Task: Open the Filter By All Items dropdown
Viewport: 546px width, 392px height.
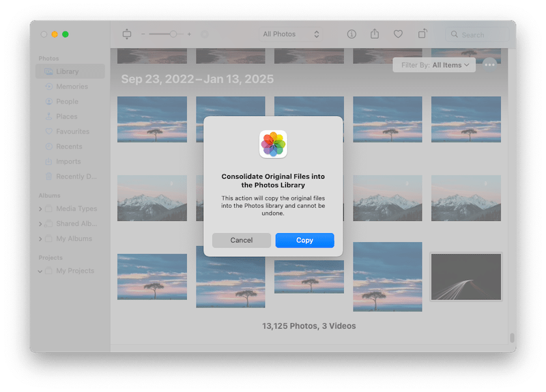Action: click(434, 65)
